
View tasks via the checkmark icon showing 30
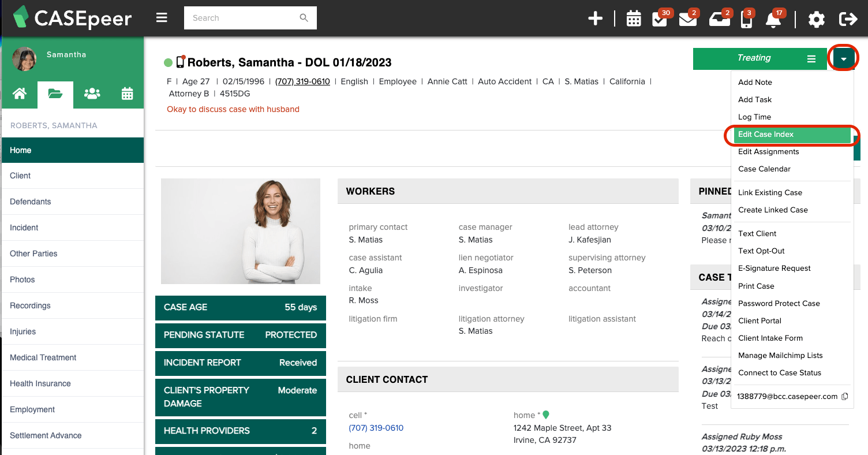click(x=661, y=19)
